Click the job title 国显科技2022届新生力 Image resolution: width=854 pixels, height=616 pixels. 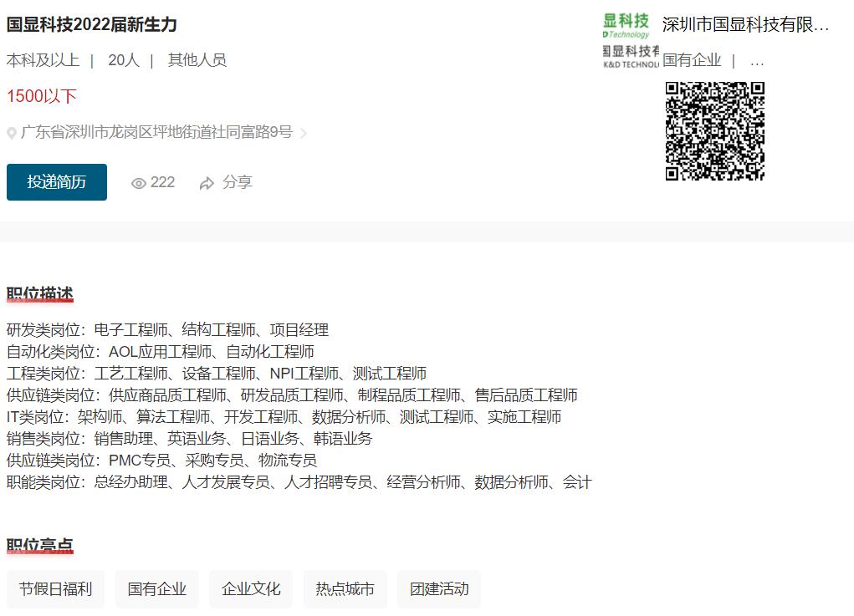[91, 24]
